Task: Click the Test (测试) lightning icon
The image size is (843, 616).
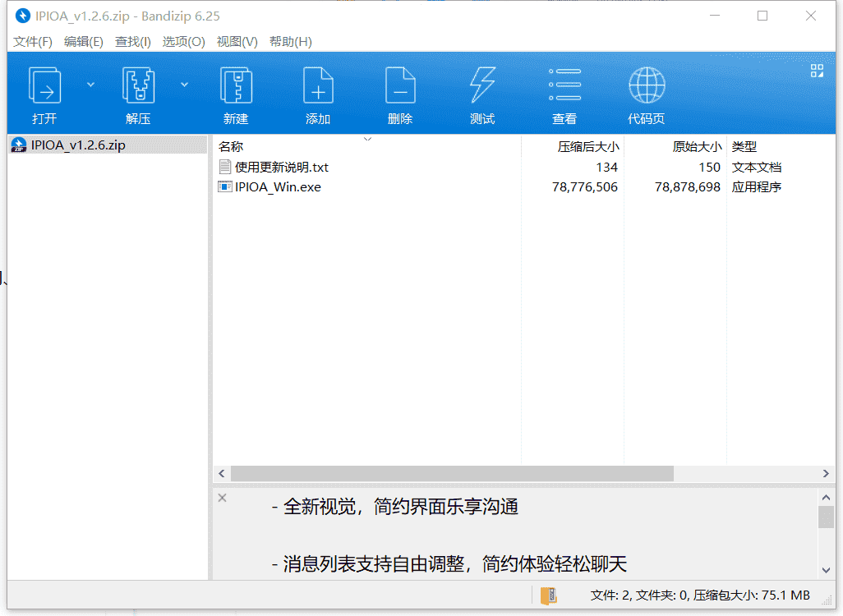Action: [482, 85]
